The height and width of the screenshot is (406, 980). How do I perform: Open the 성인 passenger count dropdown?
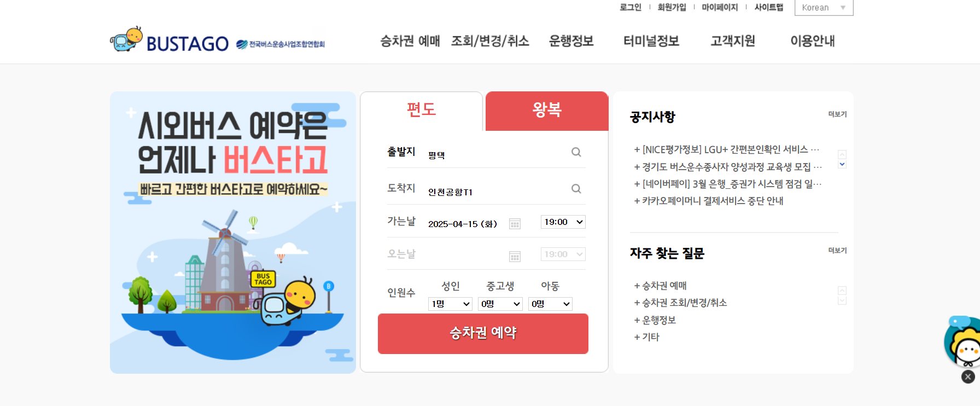tap(450, 304)
